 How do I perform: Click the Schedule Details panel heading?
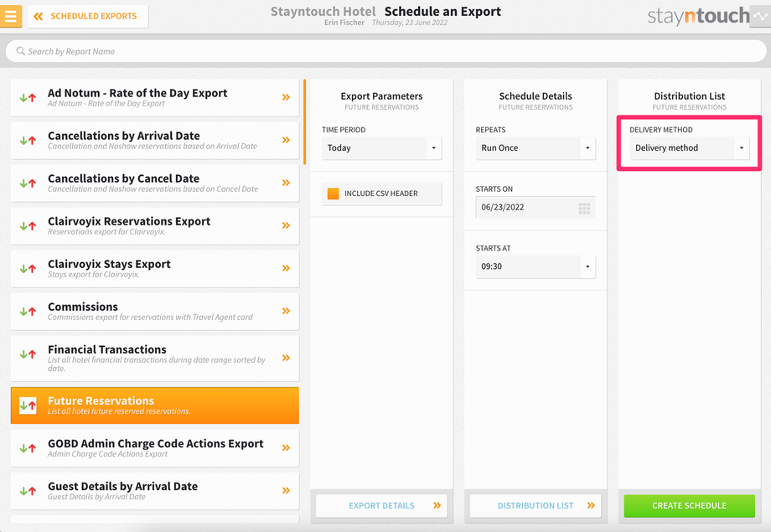tap(536, 96)
